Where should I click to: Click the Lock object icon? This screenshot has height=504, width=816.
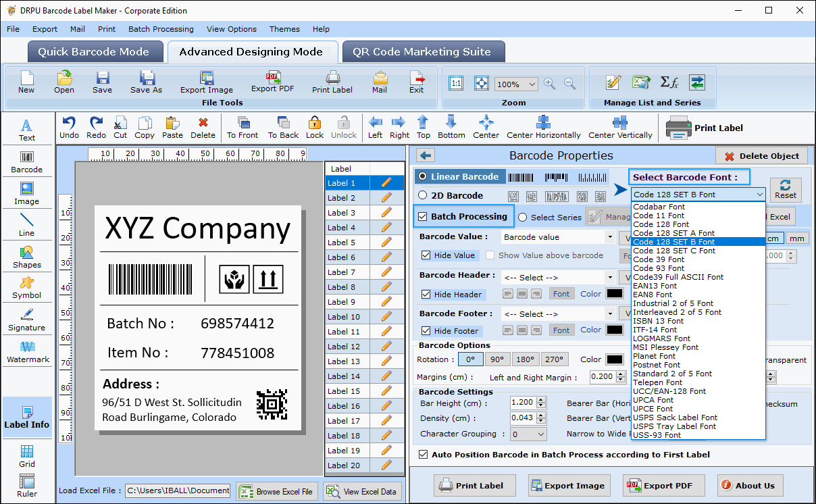pyautogui.click(x=315, y=126)
